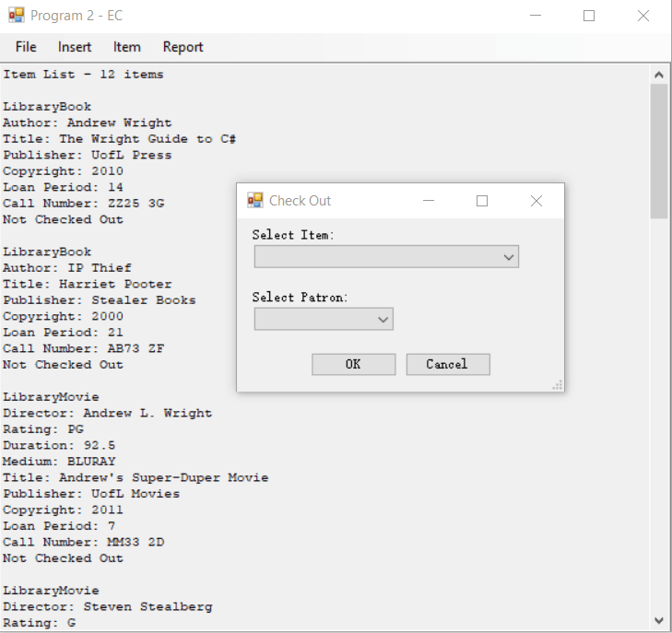672x633 pixels.
Task: Click the Check Out dialog resize grip
Action: tap(558, 385)
